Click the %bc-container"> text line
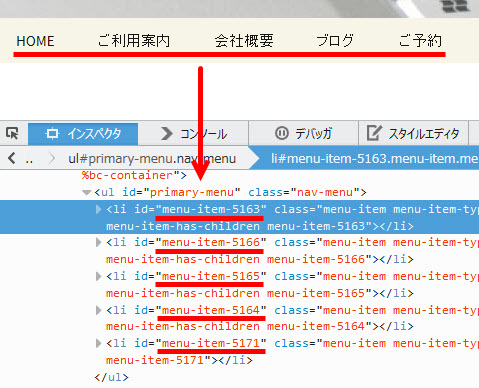This screenshot has width=479, height=388. (x=134, y=175)
